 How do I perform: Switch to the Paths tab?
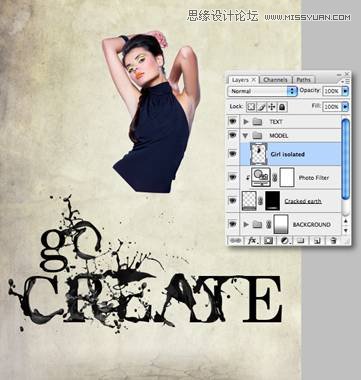tap(303, 80)
